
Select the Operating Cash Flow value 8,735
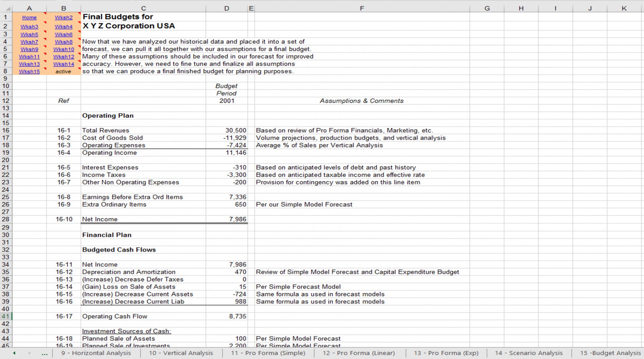click(x=227, y=316)
